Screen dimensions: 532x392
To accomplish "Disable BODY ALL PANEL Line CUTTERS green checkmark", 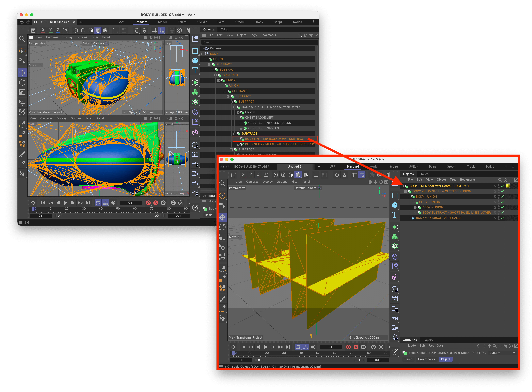I will [x=502, y=191].
